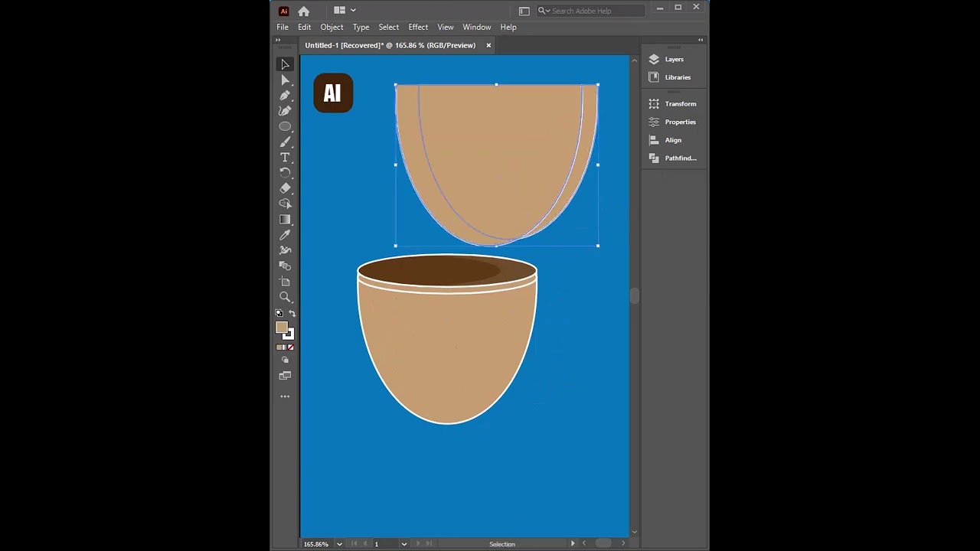This screenshot has width=980, height=551.
Task: Select the Curvature tool
Action: [x=285, y=111]
